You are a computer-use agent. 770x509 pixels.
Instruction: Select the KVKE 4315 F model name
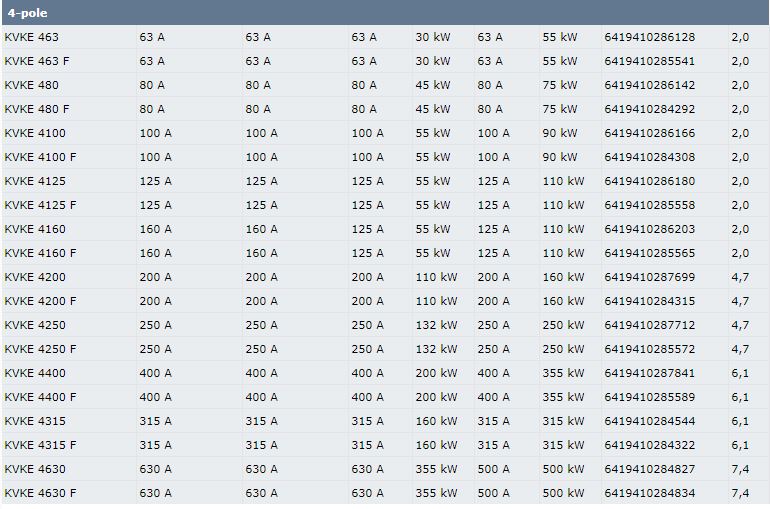[40, 446]
